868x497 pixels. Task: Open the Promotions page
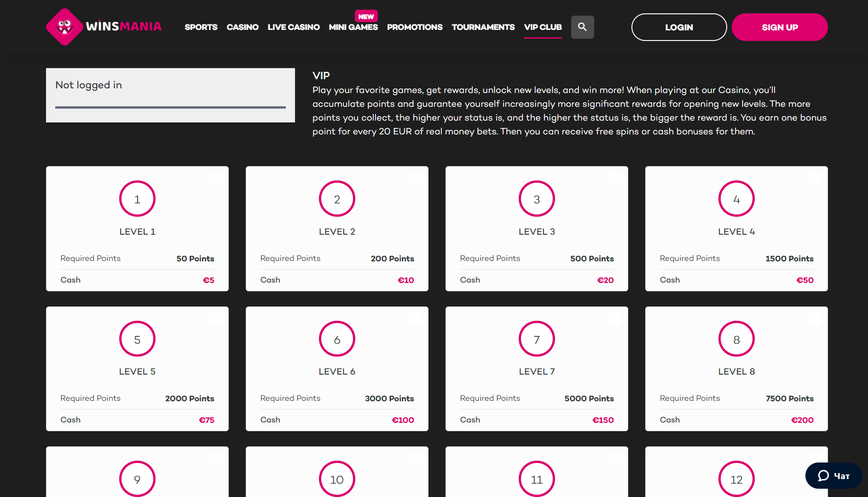(415, 27)
